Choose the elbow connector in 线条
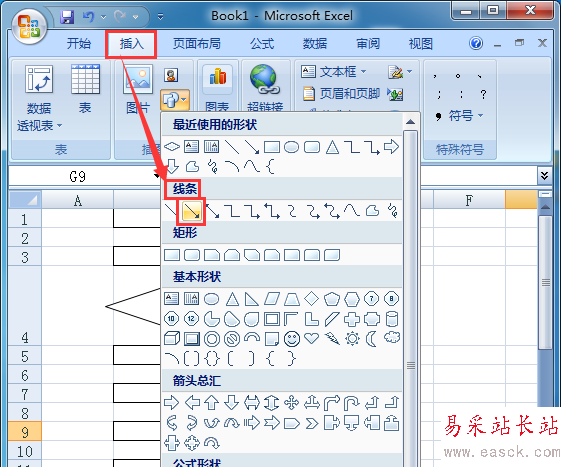 [232, 211]
